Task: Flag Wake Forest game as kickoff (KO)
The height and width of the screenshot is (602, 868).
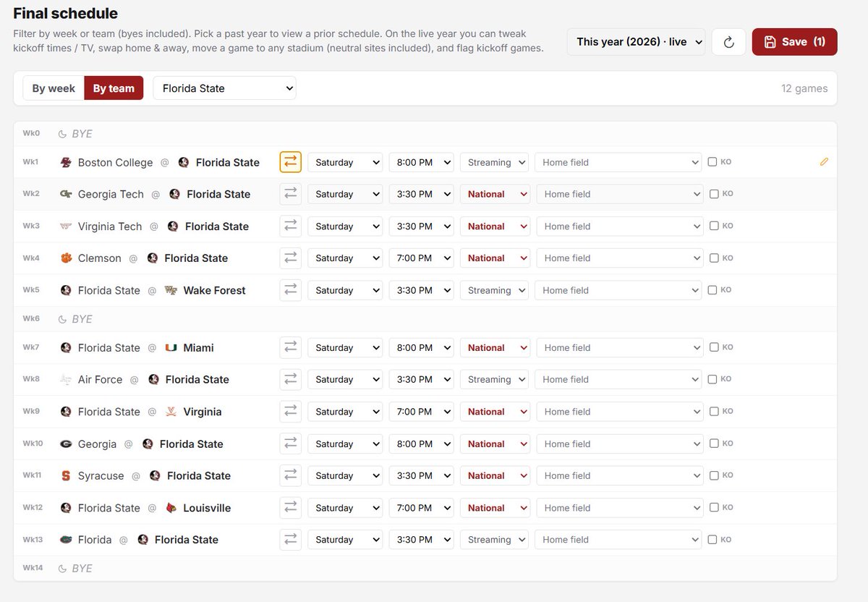Action: (x=712, y=290)
